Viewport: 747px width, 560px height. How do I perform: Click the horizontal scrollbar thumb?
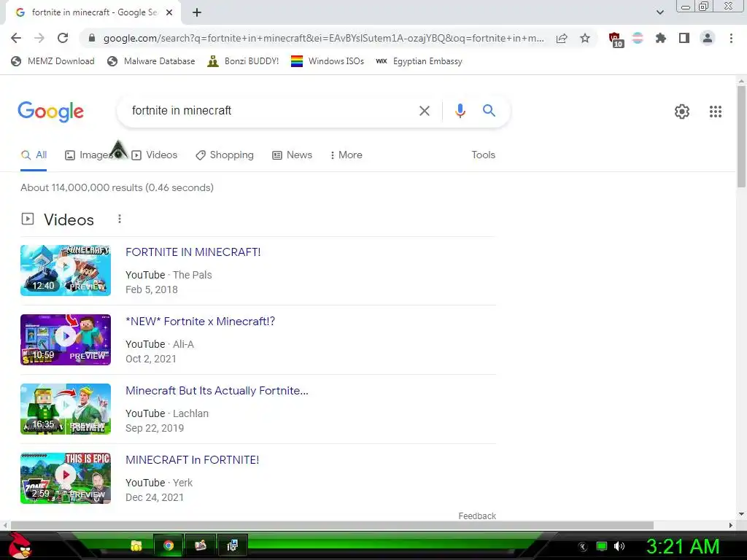point(332,525)
